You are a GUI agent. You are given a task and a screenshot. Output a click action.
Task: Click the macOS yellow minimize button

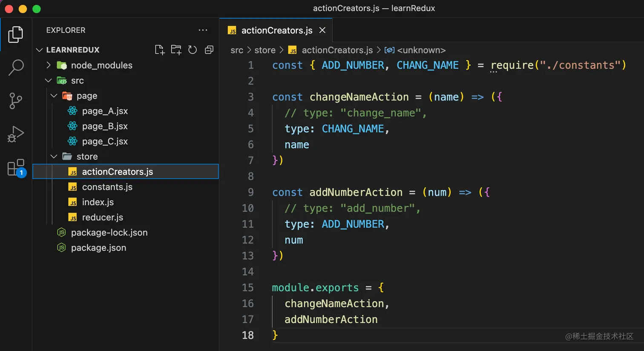[23, 9]
